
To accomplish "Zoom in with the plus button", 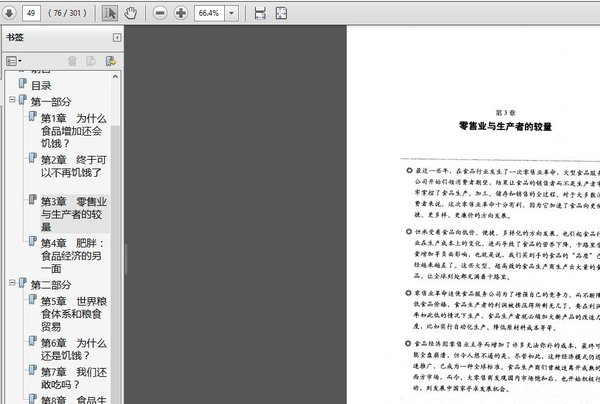I will click(181, 13).
